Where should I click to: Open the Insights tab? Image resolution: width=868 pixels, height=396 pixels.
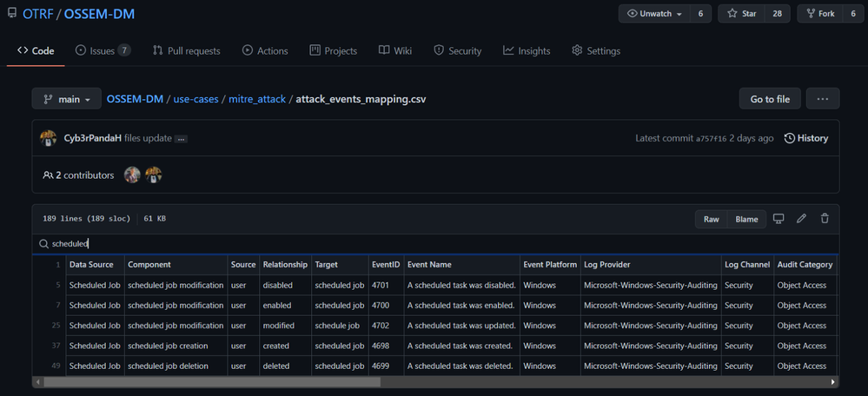pyautogui.click(x=527, y=51)
